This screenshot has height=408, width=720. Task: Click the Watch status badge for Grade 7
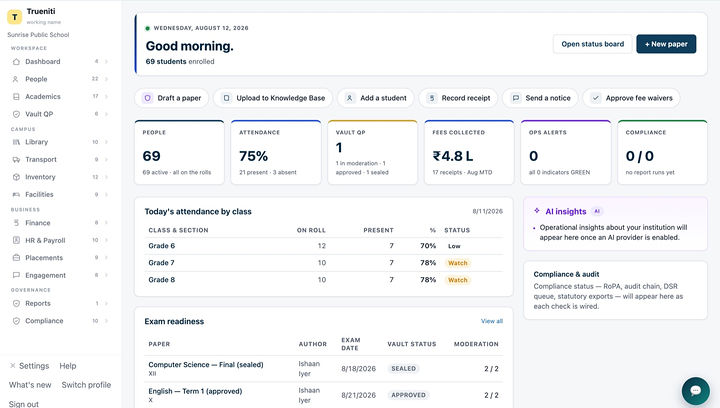457,263
